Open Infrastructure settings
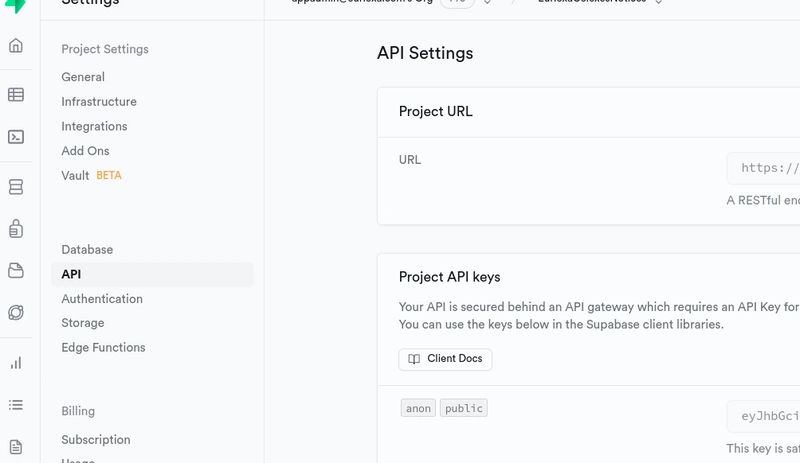This screenshot has width=800, height=463. tap(99, 102)
